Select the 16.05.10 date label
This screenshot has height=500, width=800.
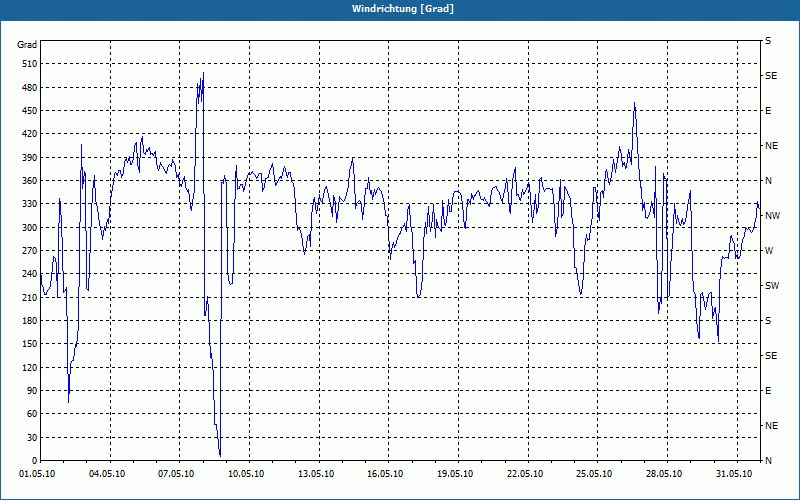pos(385,474)
